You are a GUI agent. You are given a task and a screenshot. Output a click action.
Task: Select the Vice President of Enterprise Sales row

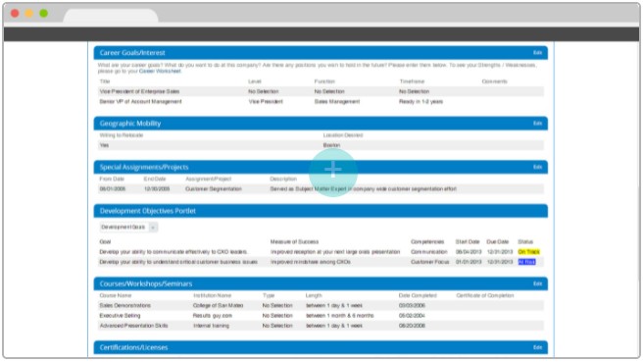point(321,91)
